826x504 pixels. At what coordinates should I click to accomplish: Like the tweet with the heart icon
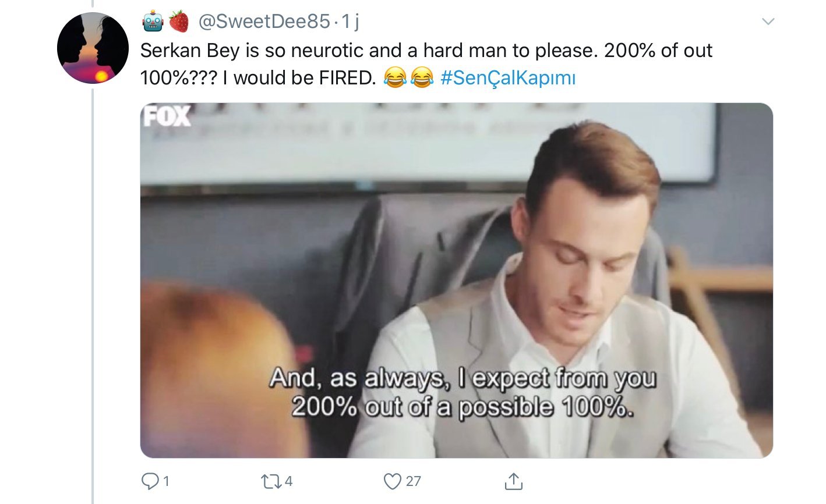coord(393,481)
